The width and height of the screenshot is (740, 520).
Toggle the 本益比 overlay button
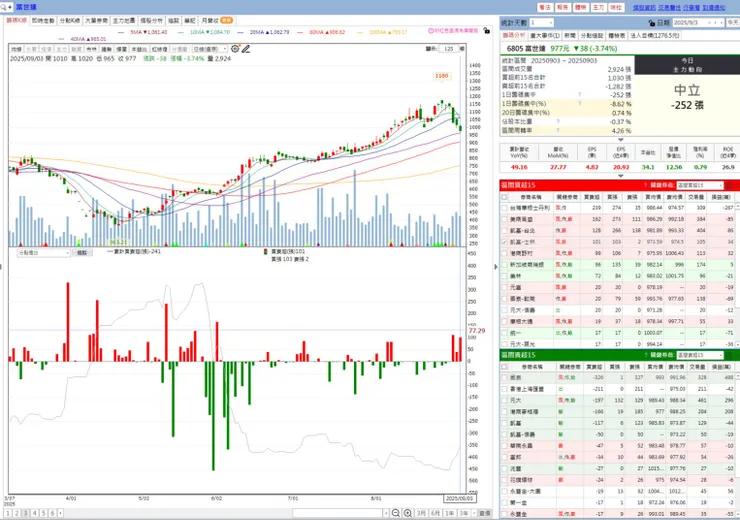(x=139, y=49)
